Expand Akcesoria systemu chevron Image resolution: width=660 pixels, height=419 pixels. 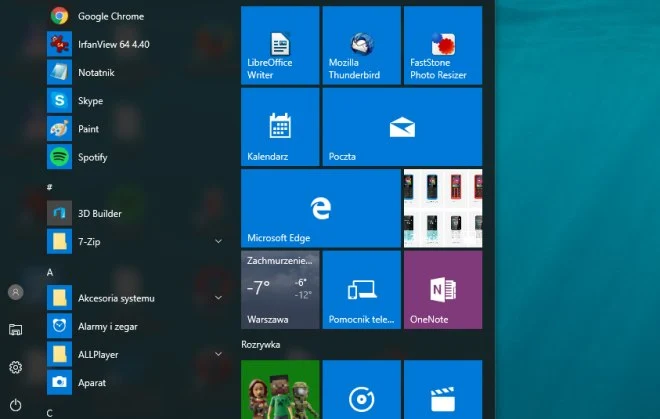tap(218, 298)
